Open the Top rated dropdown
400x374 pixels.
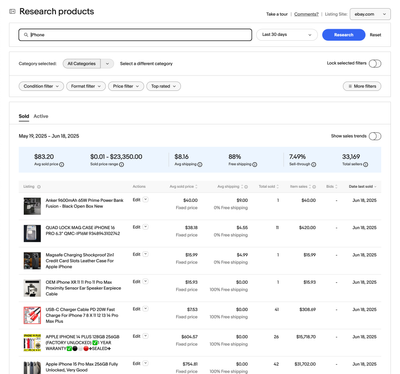point(163,86)
